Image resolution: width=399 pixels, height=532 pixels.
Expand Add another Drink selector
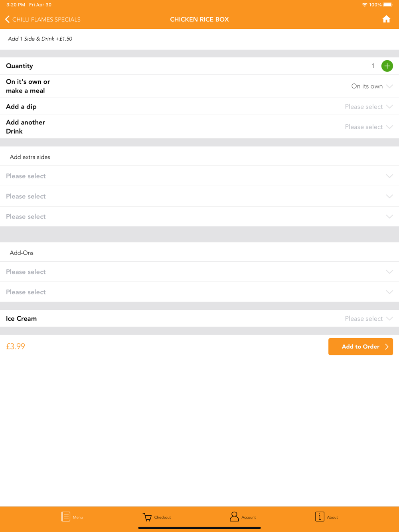369,127
